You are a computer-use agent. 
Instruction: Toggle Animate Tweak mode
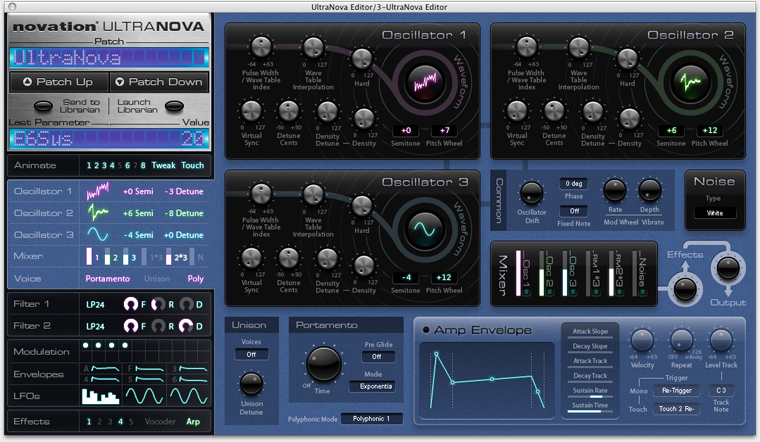(163, 165)
